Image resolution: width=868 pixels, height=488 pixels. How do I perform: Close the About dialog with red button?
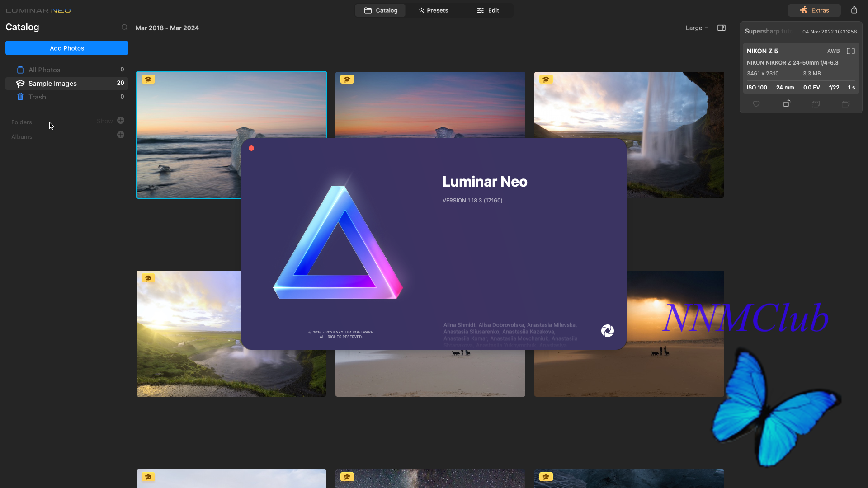click(x=251, y=148)
